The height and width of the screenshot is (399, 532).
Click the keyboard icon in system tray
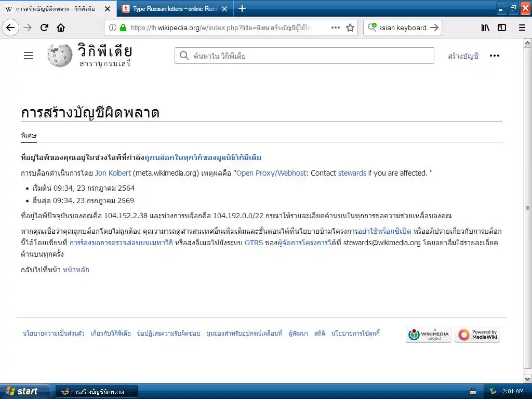point(473,392)
